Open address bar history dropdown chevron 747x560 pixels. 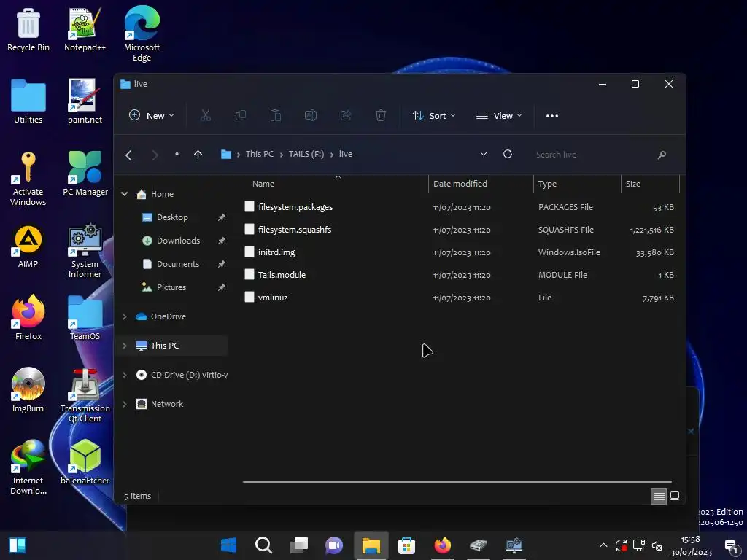coord(483,155)
